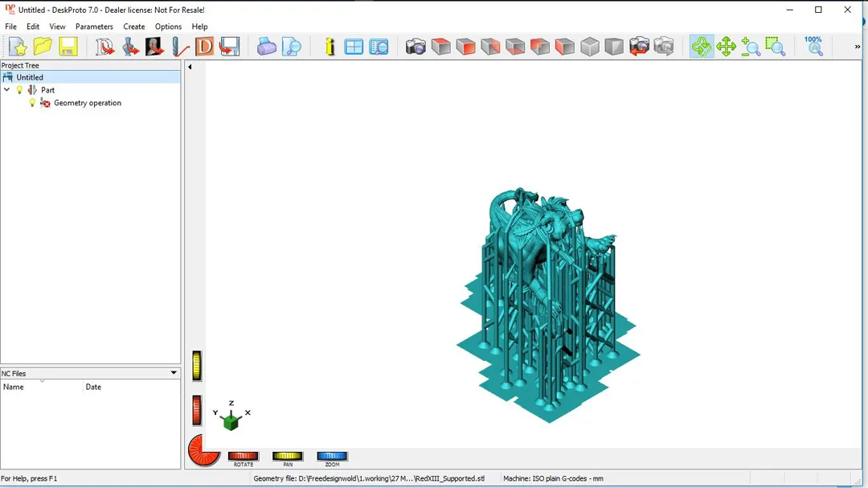Show geometry information with the yellow i icon
This screenshot has height=488, width=868.
330,47
